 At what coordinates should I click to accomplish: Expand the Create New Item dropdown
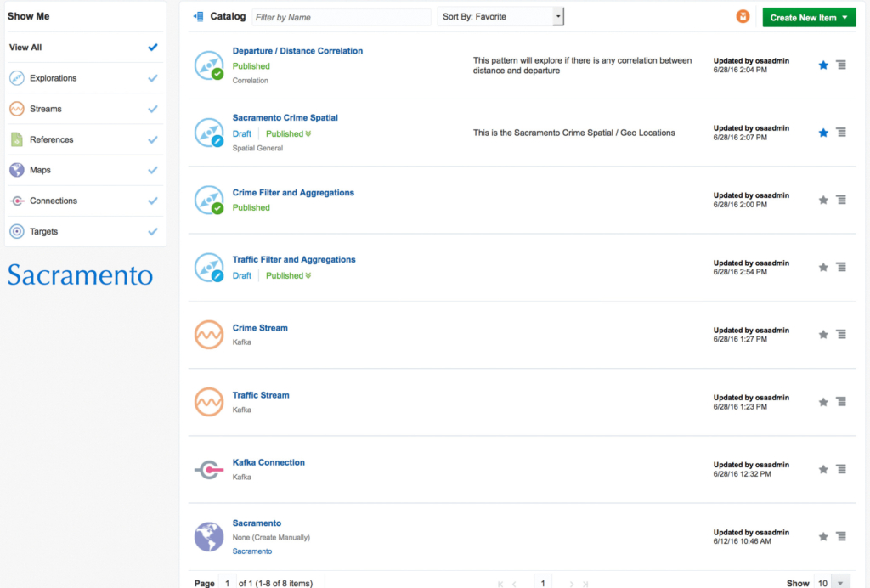tap(809, 17)
